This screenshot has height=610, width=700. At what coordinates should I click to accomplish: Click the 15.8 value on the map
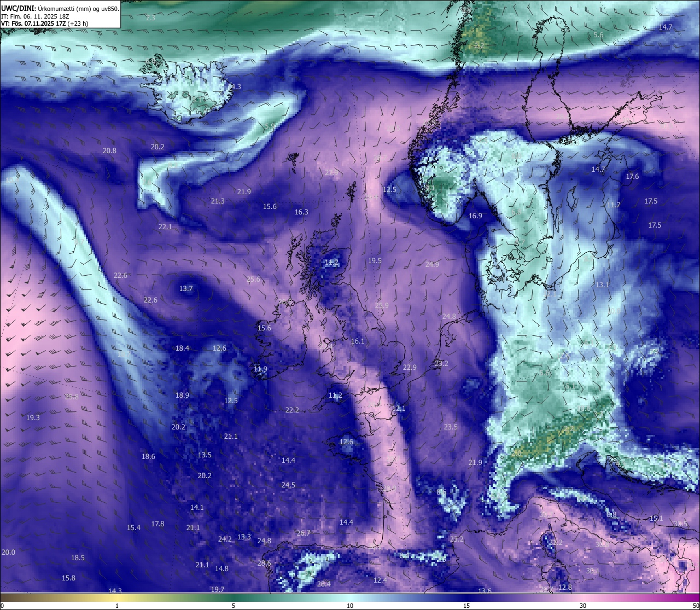68,578
